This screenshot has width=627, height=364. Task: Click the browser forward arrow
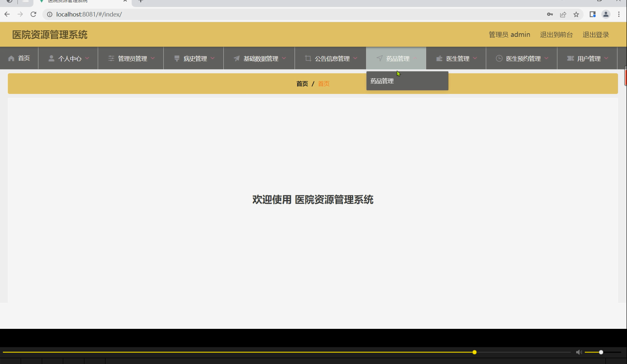coord(20,14)
